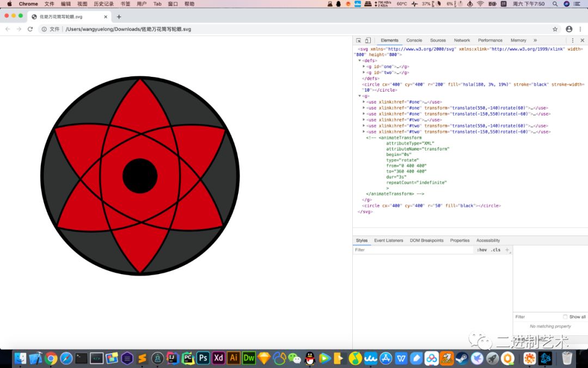The height and width of the screenshot is (368, 588).
Task: Switch to the Sources tab
Action: (438, 40)
